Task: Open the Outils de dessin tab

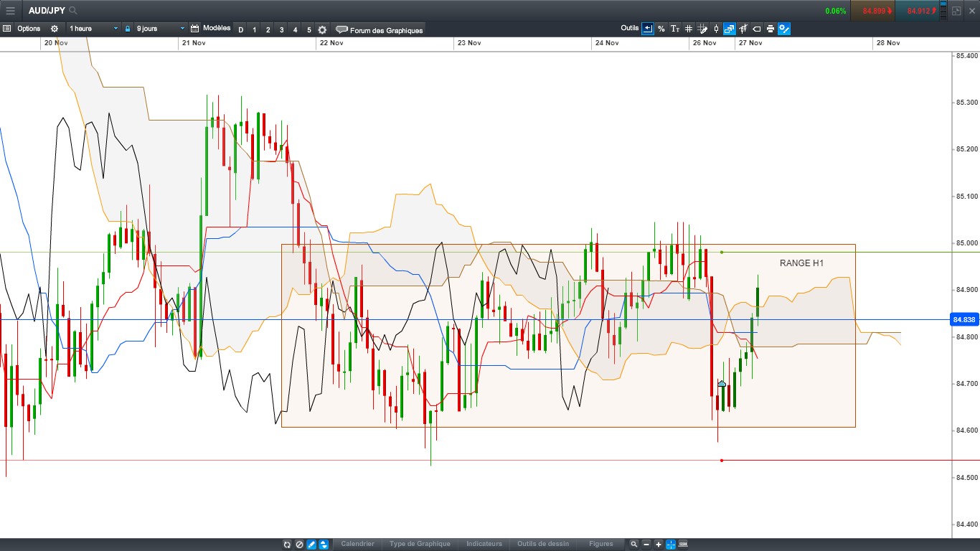Action: tap(543, 544)
